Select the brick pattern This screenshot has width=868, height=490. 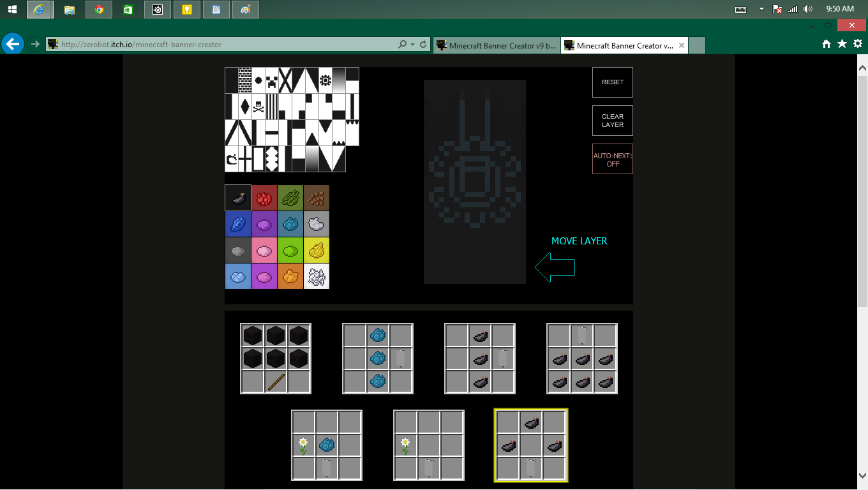tap(245, 80)
